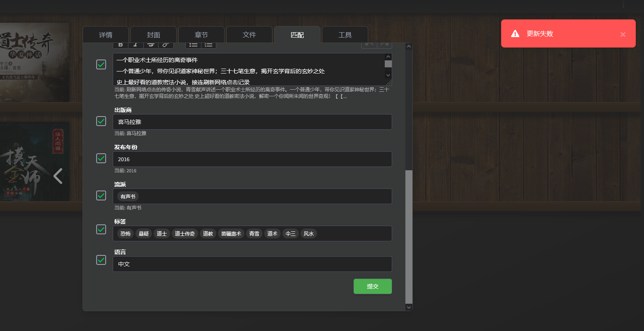Click the 悬疑 tag chip
This screenshot has height=331, width=644.
tap(144, 234)
